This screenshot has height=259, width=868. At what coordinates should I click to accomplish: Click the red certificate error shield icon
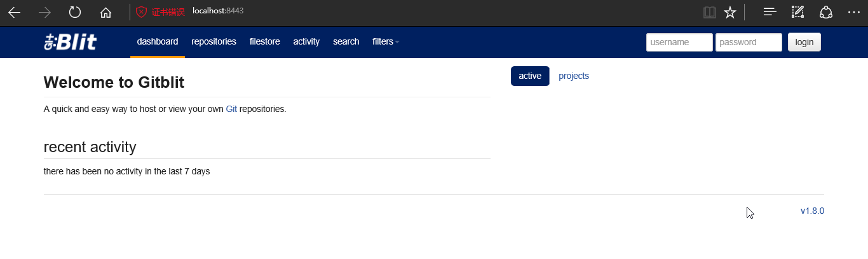pyautogui.click(x=141, y=12)
